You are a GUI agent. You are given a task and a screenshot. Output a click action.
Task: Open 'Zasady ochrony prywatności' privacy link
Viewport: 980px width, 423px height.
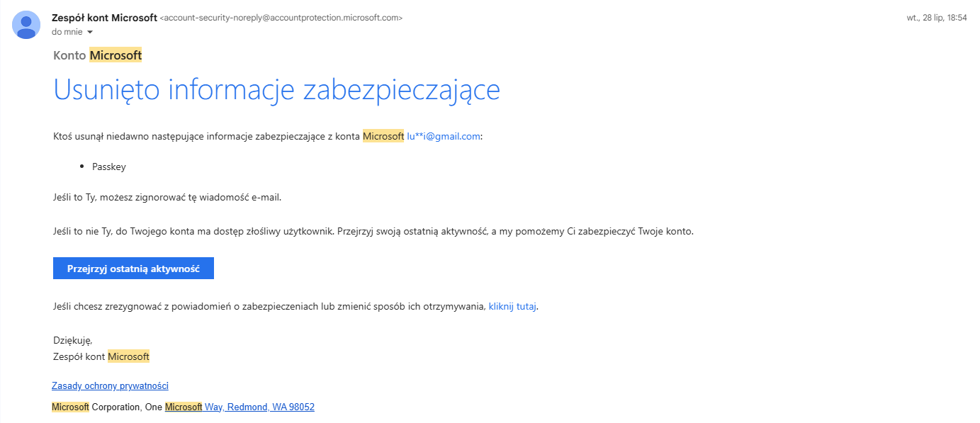[110, 386]
